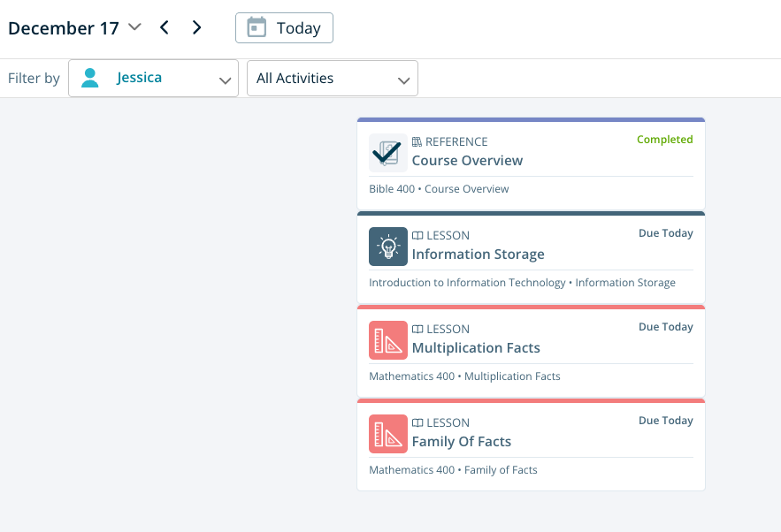Click the calendar icon in Today button

click(257, 28)
